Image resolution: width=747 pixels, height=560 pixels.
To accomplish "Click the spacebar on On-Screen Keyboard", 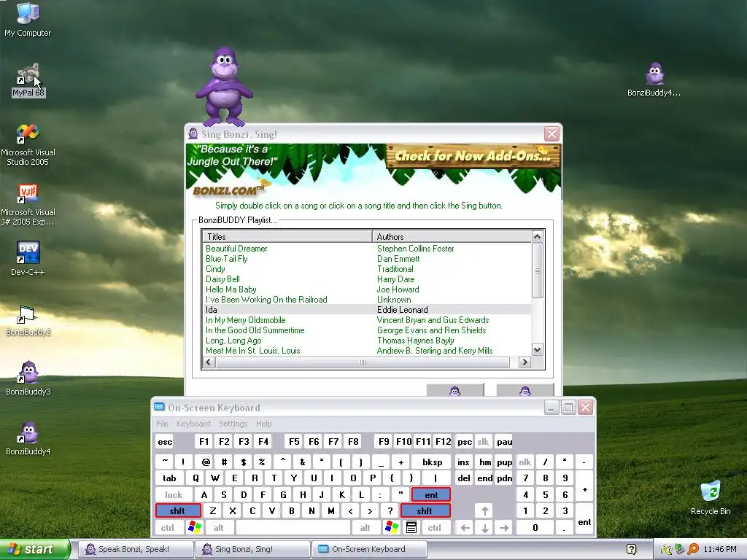I will click(x=293, y=528).
